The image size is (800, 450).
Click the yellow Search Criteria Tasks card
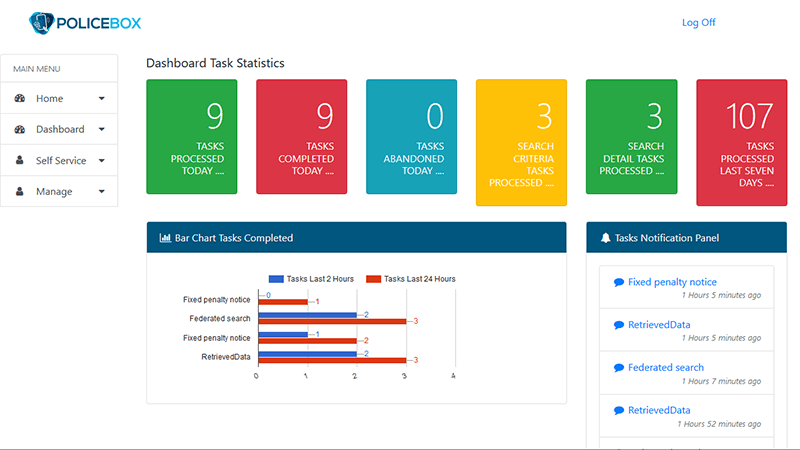pos(521,142)
